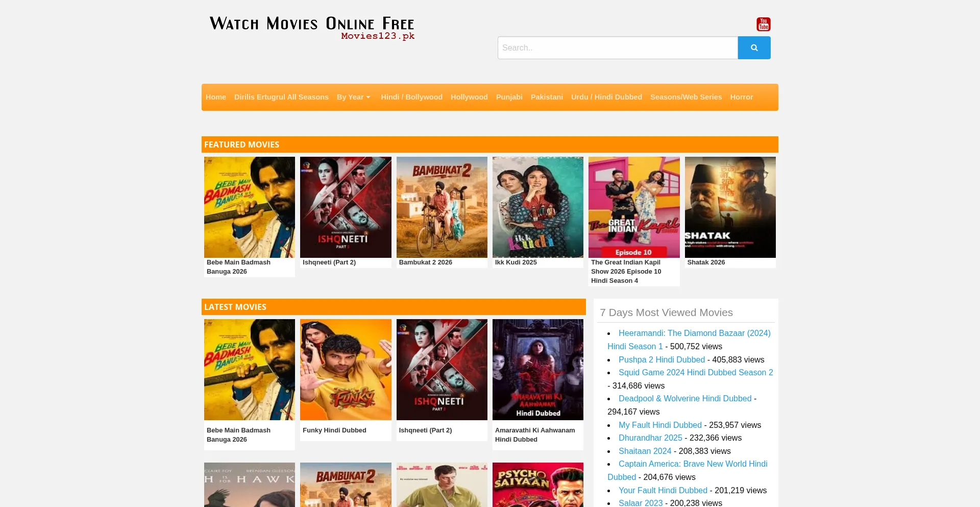
Task: Open the green poster beside Psycho Saiyaan
Action: click(442, 485)
